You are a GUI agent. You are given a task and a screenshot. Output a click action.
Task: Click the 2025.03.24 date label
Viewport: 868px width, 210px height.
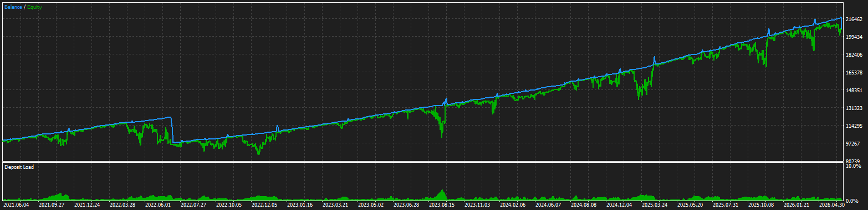point(655,204)
